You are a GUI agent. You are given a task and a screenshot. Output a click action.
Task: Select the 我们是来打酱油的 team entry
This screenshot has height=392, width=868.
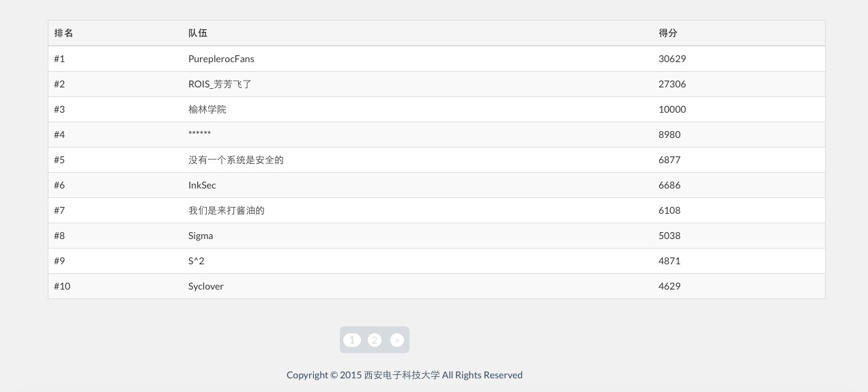tap(226, 210)
